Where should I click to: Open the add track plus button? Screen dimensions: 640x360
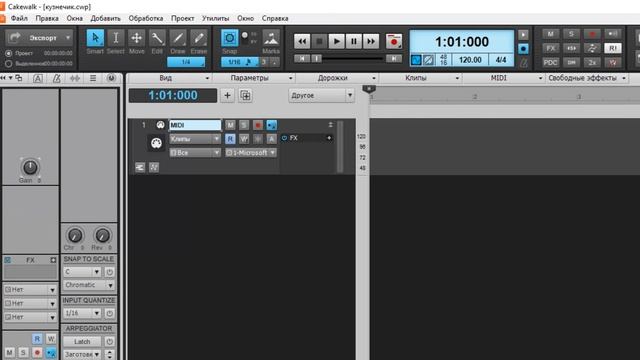[227, 96]
